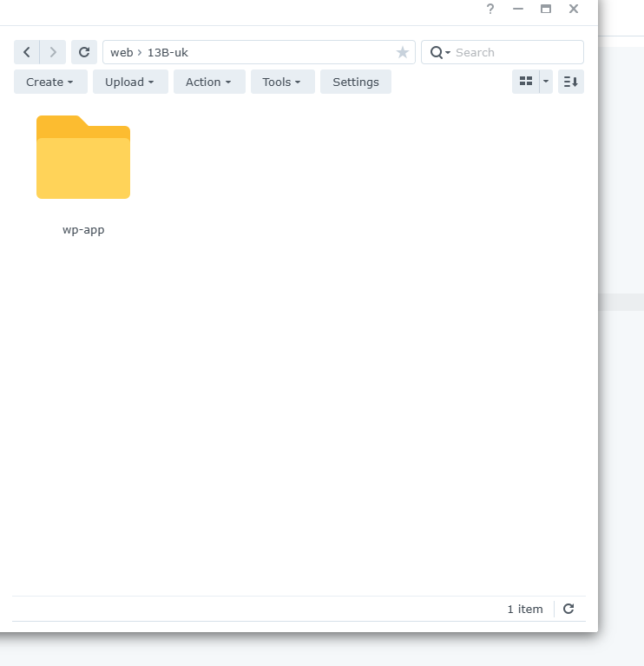644x666 pixels.
Task: Select the wp-app folder thumbnail
Action: (x=83, y=158)
